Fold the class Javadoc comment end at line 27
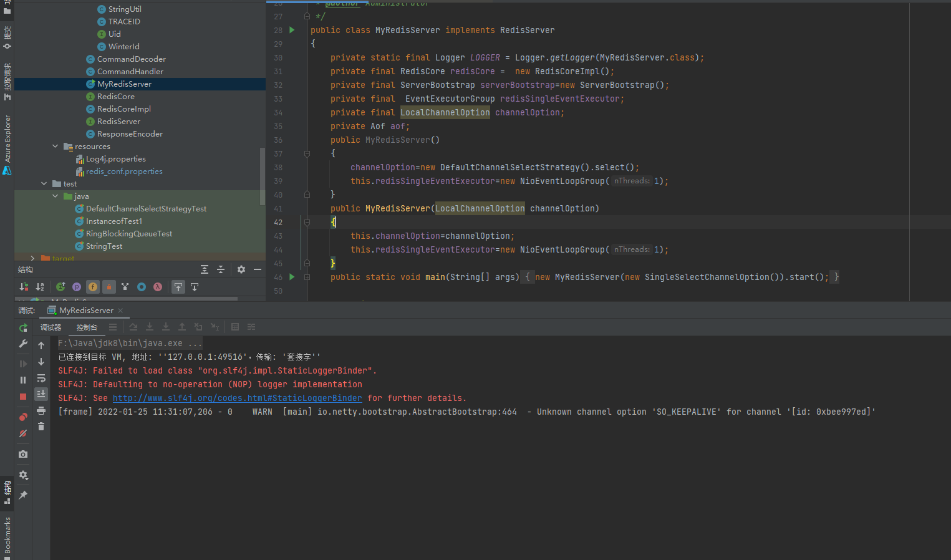The image size is (951, 560). [x=307, y=16]
